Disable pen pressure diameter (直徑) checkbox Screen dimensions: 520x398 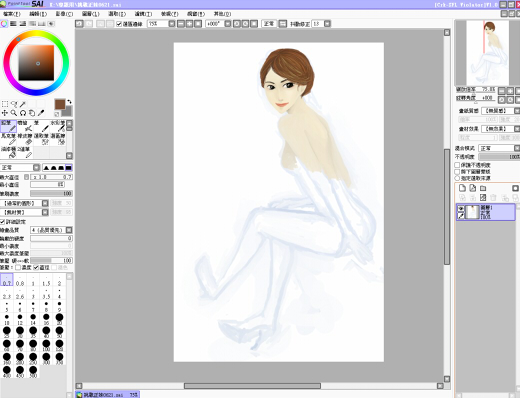tap(36, 268)
